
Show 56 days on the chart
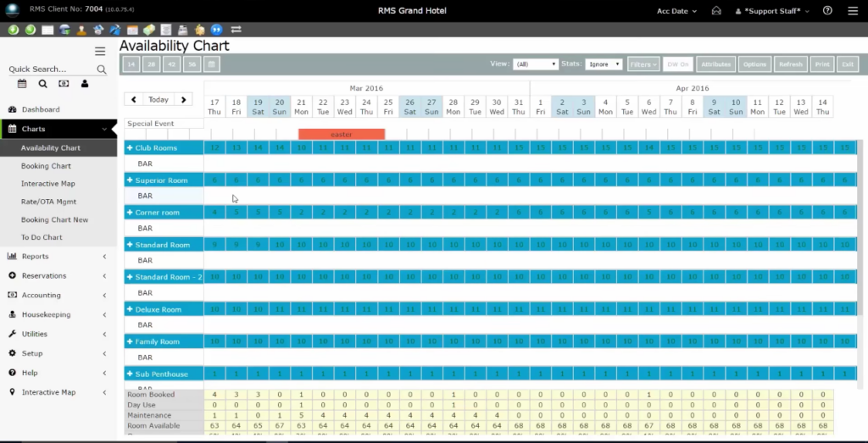coord(192,64)
